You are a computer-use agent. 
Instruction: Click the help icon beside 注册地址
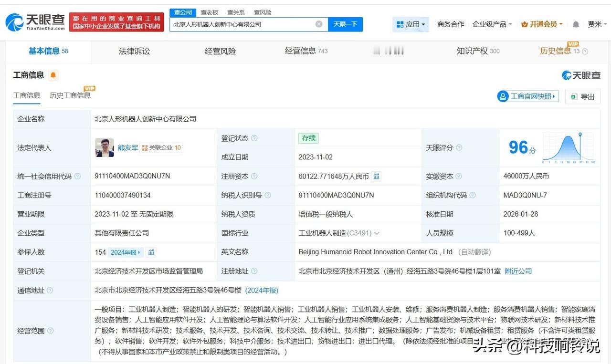[x=254, y=271]
